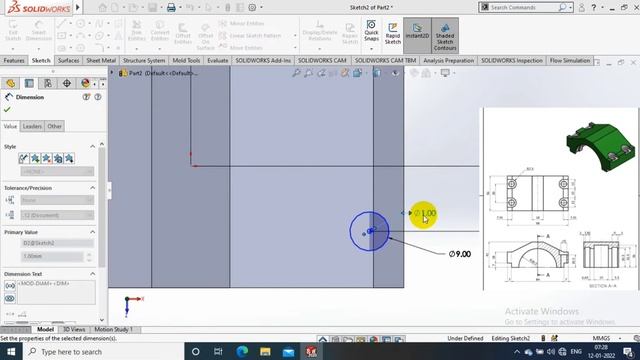The height and width of the screenshot is (360, 640).
Task: Click the green checkmark to accept dimension
Action: [7, 110]
